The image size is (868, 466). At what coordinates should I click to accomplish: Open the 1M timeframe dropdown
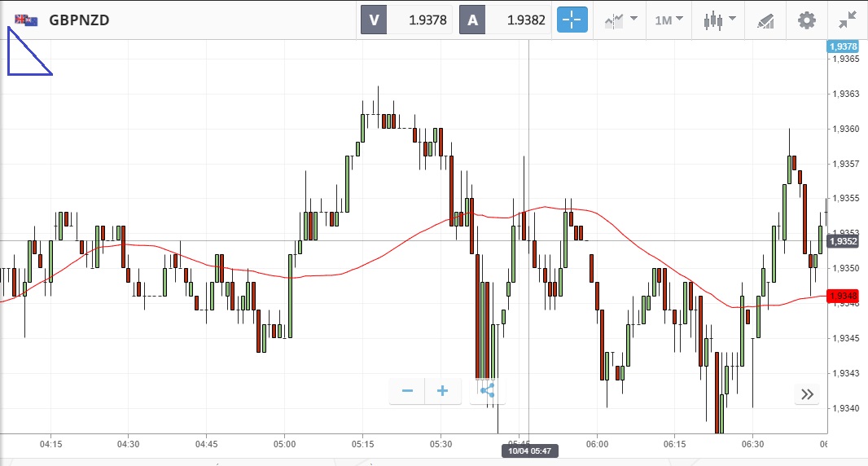coord(669,20)
